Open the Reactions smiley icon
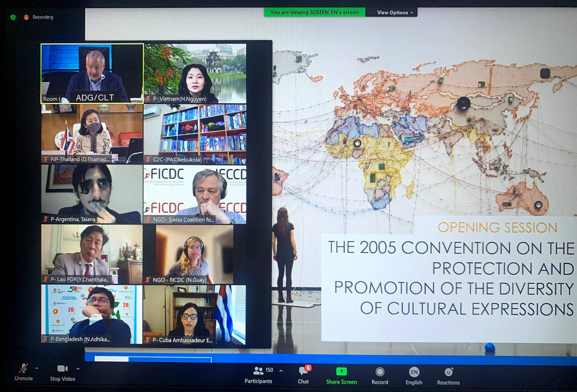The width and height of the screenshot is (577, 392). 448,372
